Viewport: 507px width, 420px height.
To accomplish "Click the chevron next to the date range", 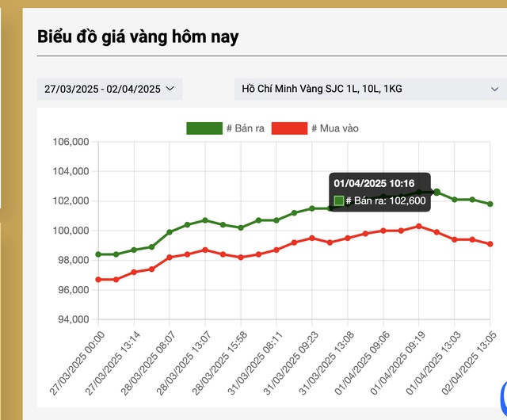I will coord(170,88).
